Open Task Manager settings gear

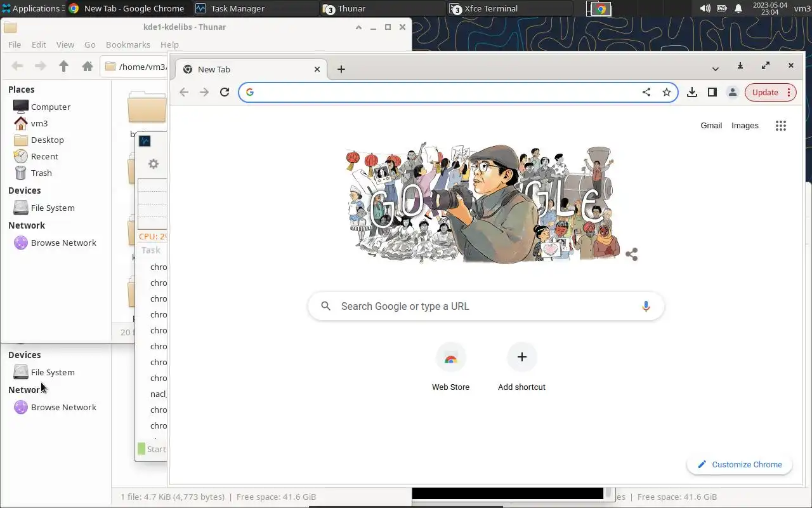tap(153, 164)
